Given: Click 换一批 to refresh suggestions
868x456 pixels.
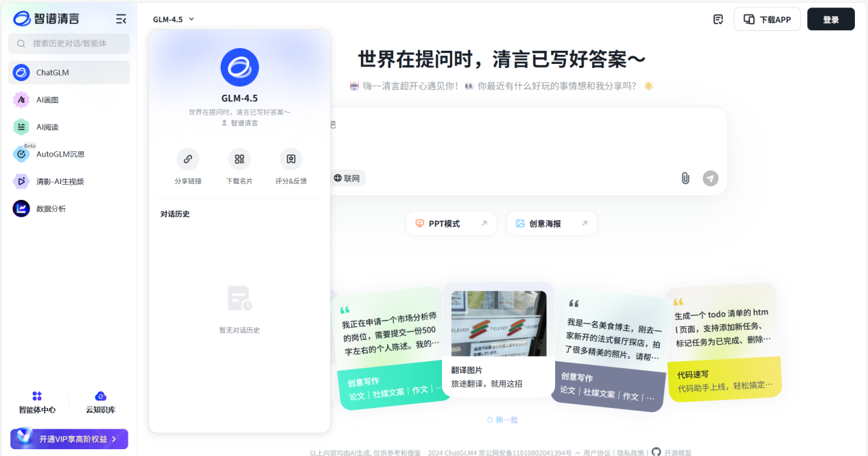Looking at the screenshot, I should point(502,420).
